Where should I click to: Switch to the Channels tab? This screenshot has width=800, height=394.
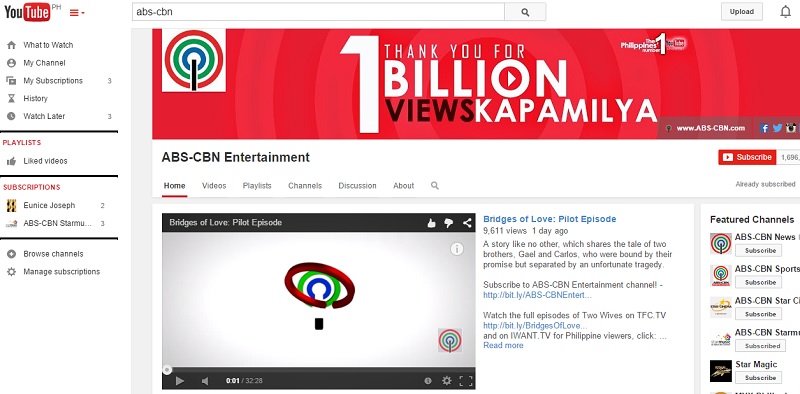[x=305, y=186]
